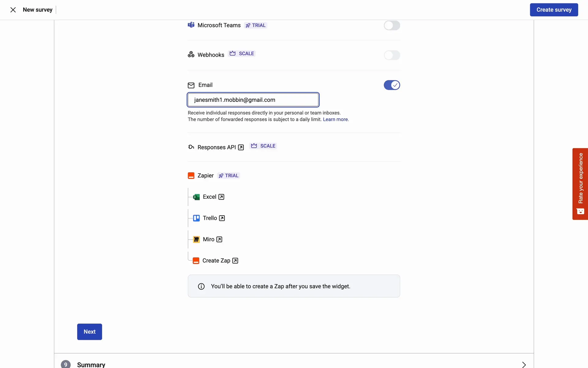The height and width of the screenshot is (368, 588).
Task: Click the Excel icon under Zapier
Action: [x=196, y=197]
